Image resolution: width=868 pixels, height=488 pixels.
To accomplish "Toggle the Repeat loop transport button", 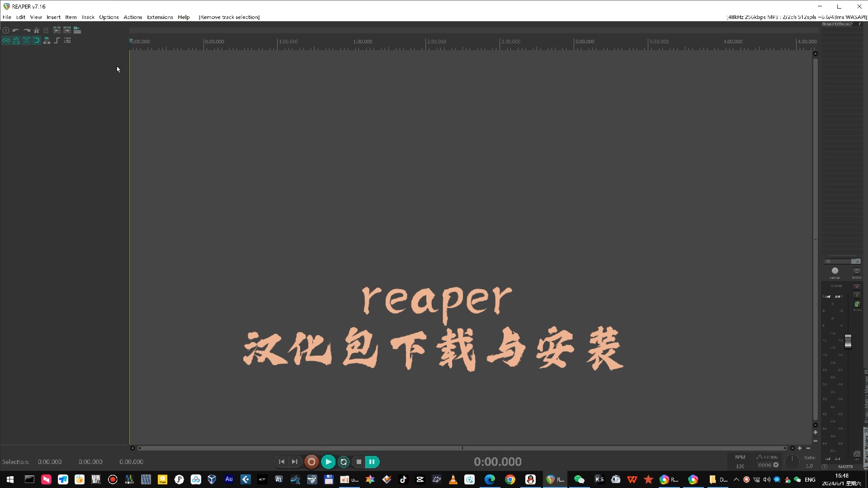I will (x=344, y=462).
